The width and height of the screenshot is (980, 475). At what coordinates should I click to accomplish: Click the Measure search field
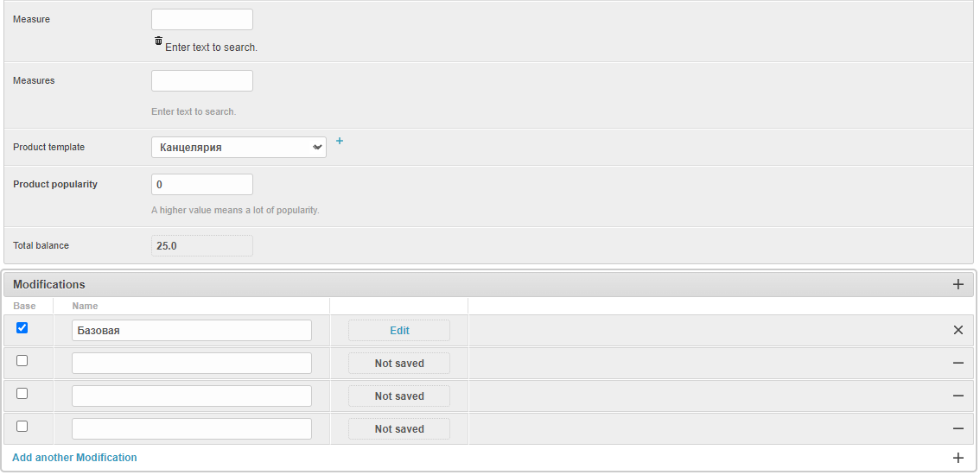202,20
